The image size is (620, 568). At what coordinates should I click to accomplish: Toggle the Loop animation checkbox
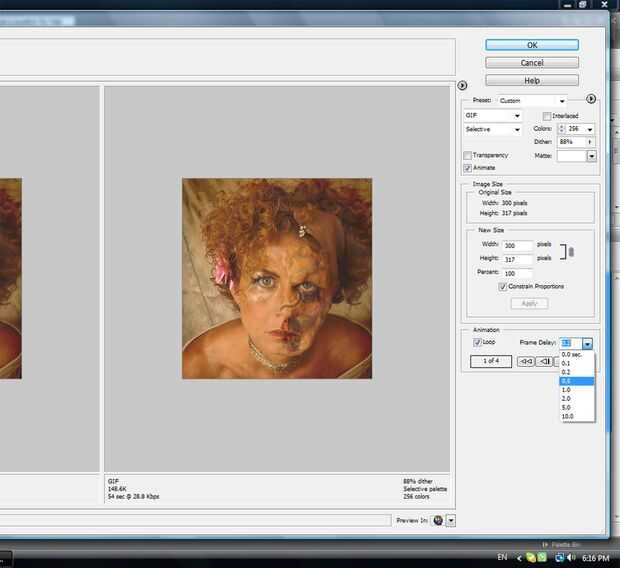coord(477,342)
